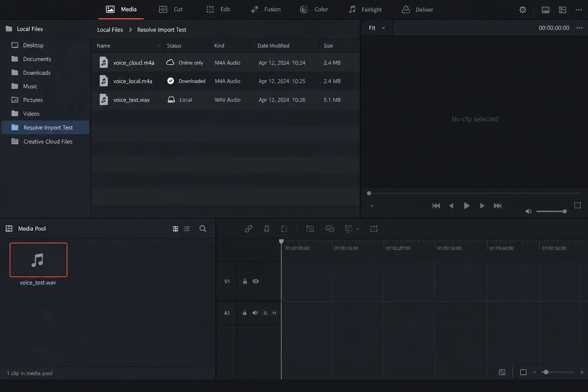588x392 pixels.
Task: Switch to the Media page tab
Action: click(121, 9)
